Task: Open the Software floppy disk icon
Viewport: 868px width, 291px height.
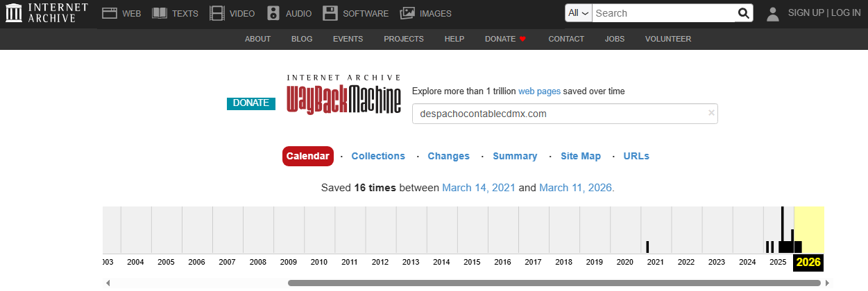Action: tap(330, 12)
